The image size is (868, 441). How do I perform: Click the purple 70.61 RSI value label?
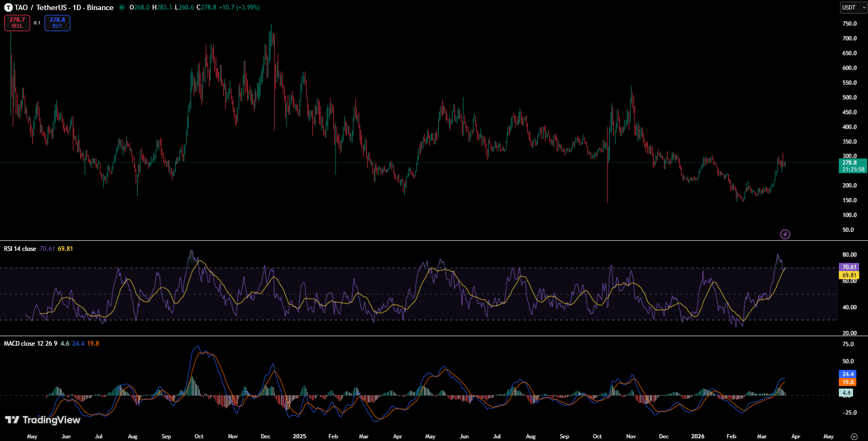point(849,267)
